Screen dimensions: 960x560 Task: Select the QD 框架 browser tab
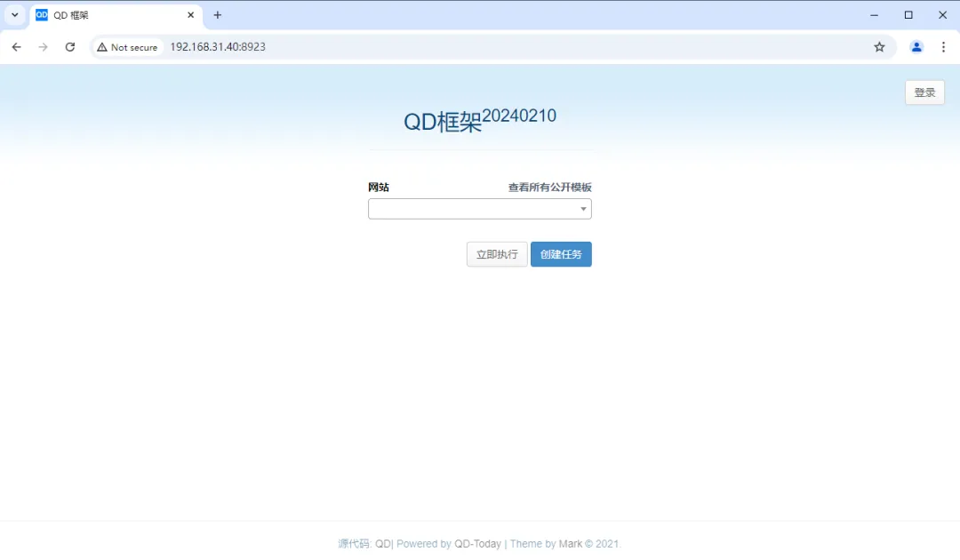coord(107,15)
